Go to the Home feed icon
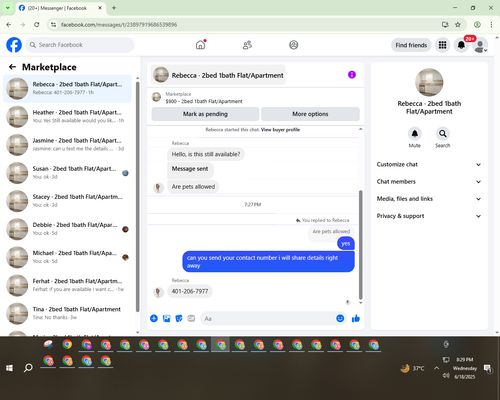 [x=200, y=45]
